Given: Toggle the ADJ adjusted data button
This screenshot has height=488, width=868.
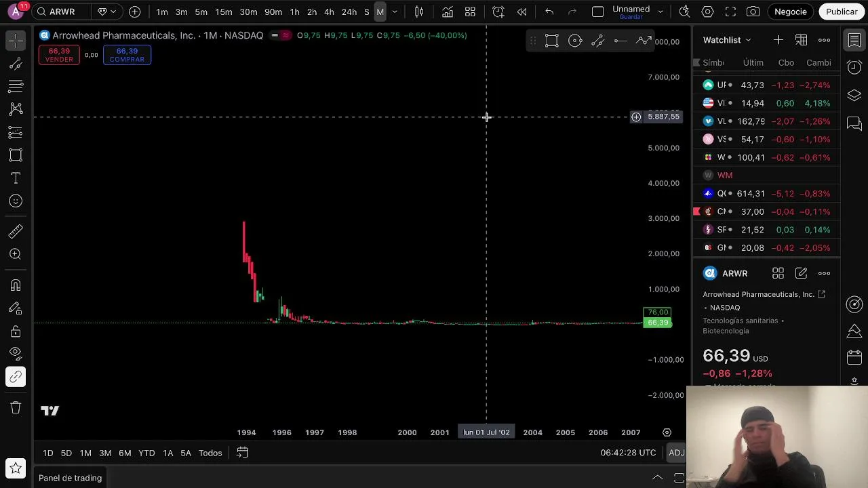Looking at the screenshot, I should click(677, 453).
